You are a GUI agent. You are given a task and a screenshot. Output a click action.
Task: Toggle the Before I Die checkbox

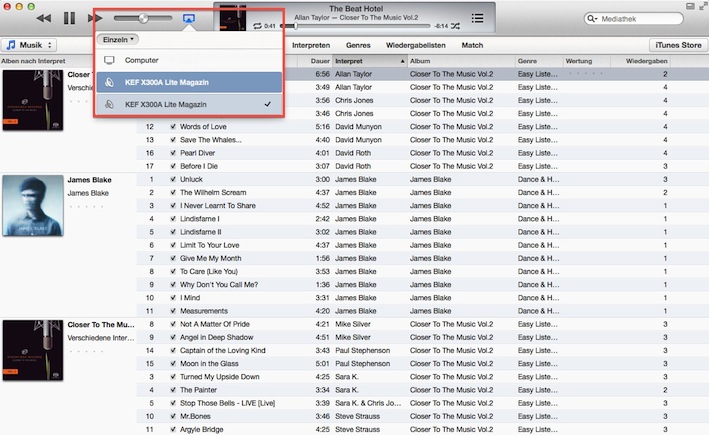(x=173, y=166)
